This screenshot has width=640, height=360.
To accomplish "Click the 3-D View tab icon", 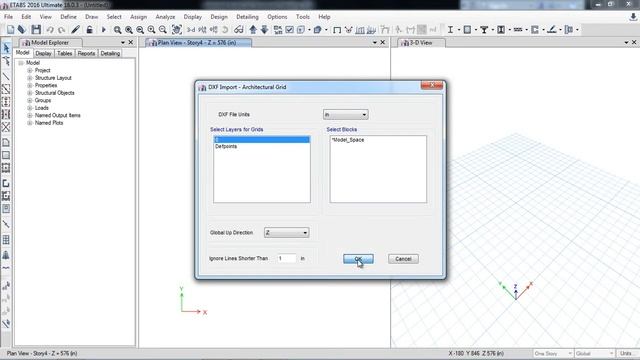I will coord(405,42).
